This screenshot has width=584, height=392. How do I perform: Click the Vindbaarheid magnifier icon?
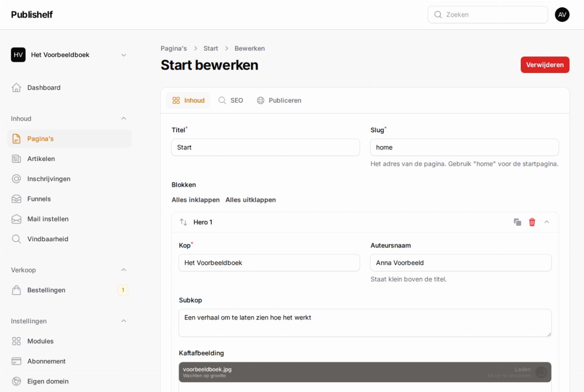[x=17, y=239]
